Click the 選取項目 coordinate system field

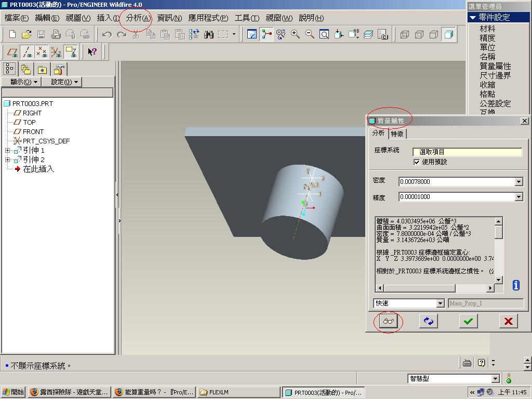[467, 152]
